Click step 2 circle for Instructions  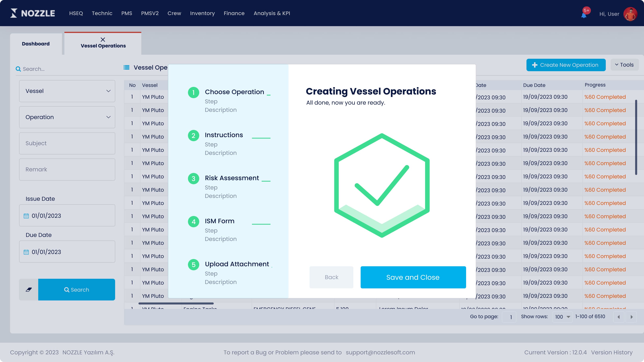pyautogui.click(x=193, y=135)
